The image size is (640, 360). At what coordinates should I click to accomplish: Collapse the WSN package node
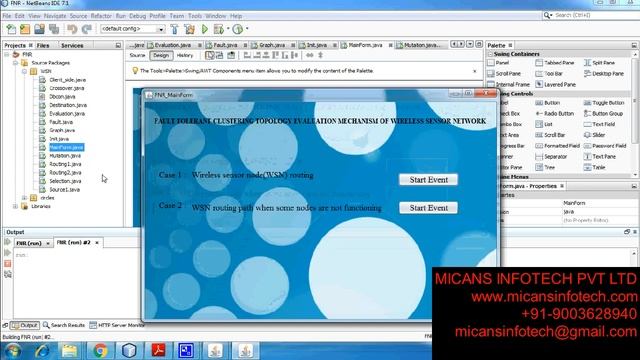coord(24,71)
